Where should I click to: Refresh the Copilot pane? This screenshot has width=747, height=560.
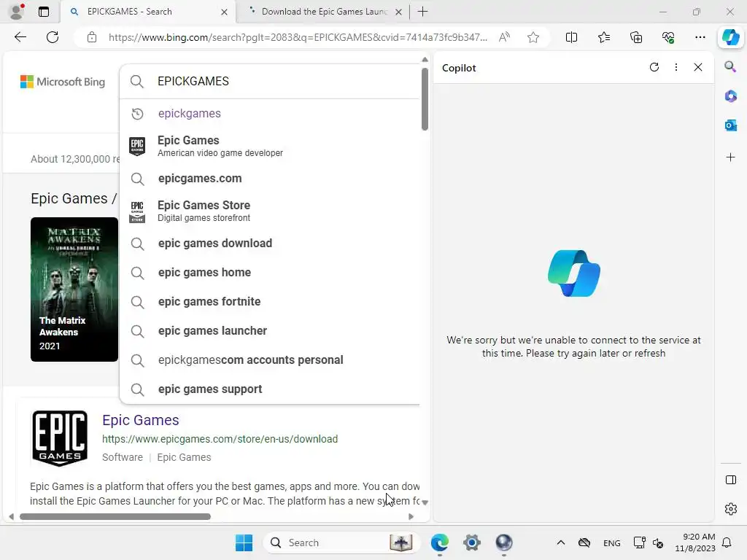654,67
